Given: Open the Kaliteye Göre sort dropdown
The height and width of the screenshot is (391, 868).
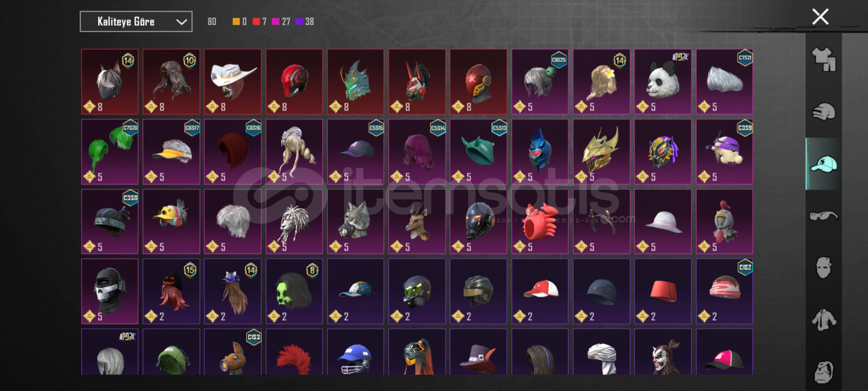Looking at the screenshot, I should tap(136, 22).
